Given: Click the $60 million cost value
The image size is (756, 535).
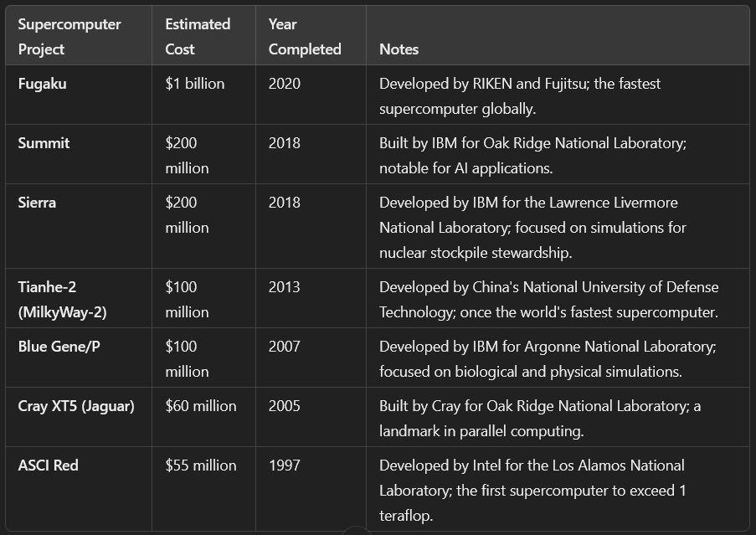Looking at the screenshot, I should pyautogui.click(x=200, y=406).
